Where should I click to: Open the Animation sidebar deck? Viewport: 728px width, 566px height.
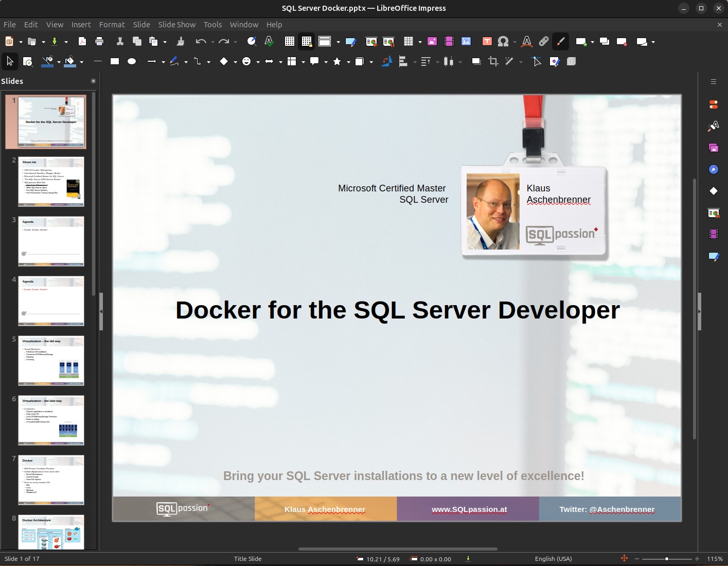[714, 234]
